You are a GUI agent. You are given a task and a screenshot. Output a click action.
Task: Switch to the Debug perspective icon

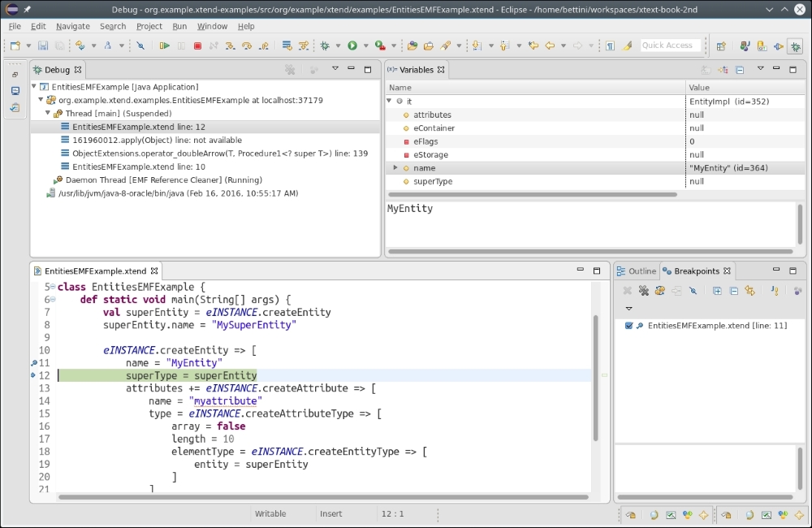[x=795, y=46]
